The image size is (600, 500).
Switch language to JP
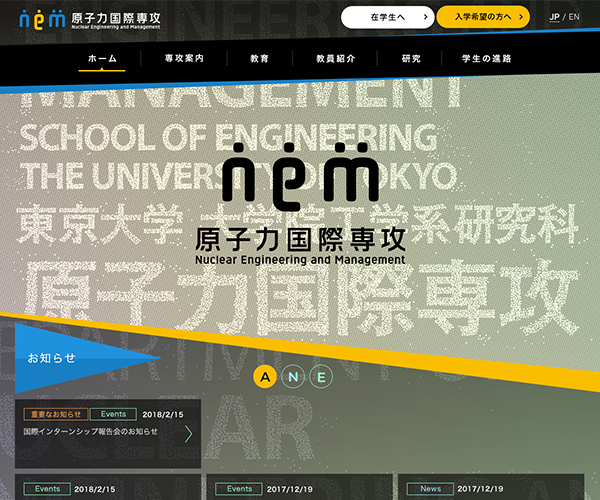(554, 17)
